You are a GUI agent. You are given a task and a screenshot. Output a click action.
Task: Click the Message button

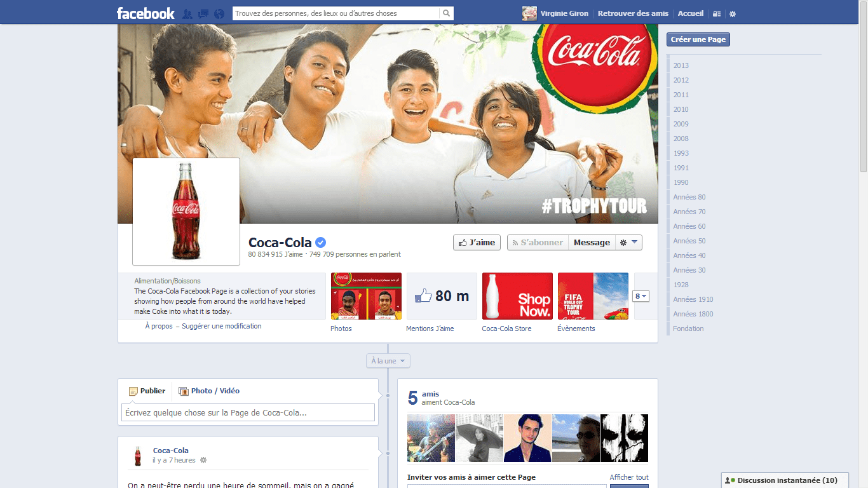click(592, 243)
